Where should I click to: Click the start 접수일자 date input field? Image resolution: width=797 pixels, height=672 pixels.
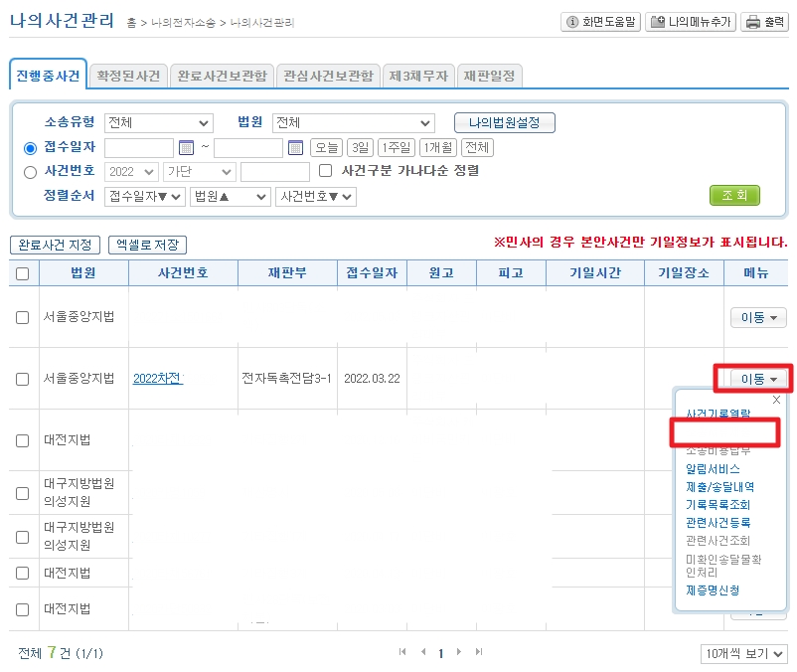(139, 148)
